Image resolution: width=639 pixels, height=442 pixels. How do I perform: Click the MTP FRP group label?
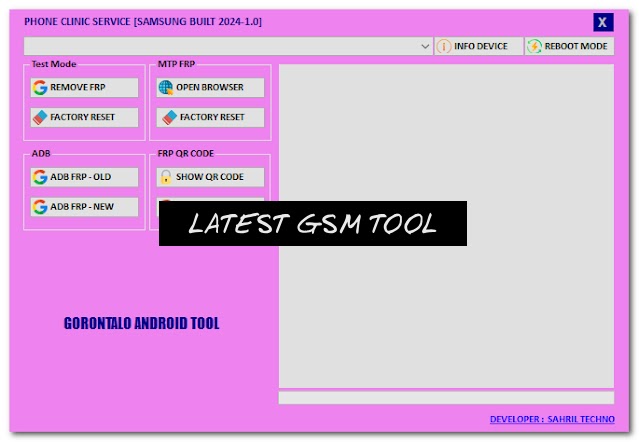(176, 64)
